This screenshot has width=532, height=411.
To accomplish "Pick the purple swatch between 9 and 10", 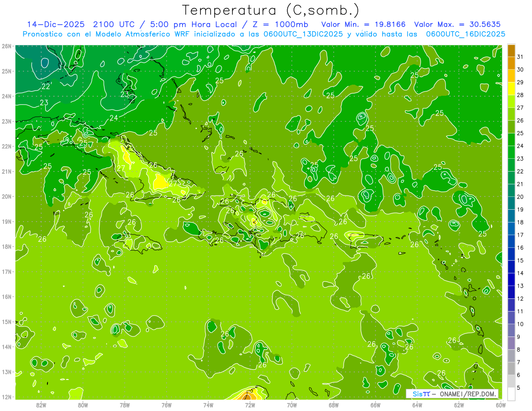I will [x=511, y=331].
